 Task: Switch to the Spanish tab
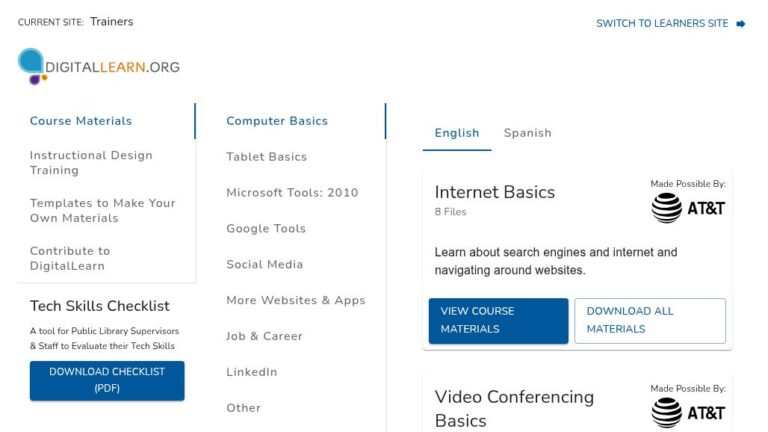click(528, 133)
